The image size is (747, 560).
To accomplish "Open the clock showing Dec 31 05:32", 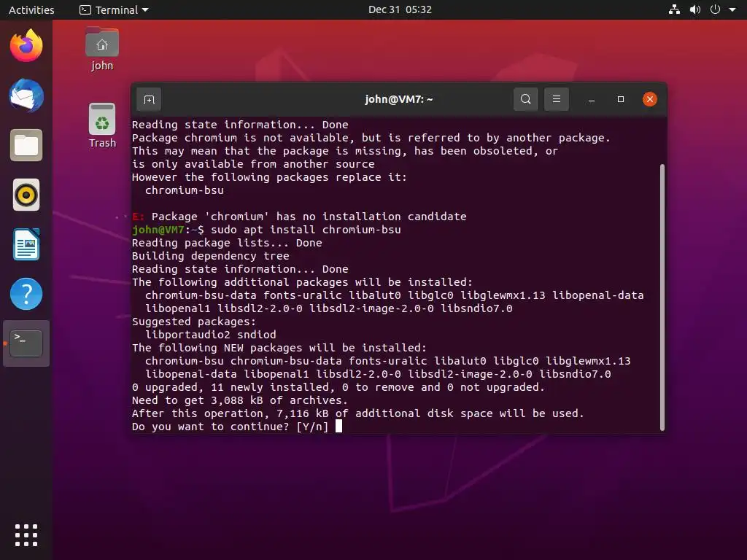I will click(x=400, y=9).
